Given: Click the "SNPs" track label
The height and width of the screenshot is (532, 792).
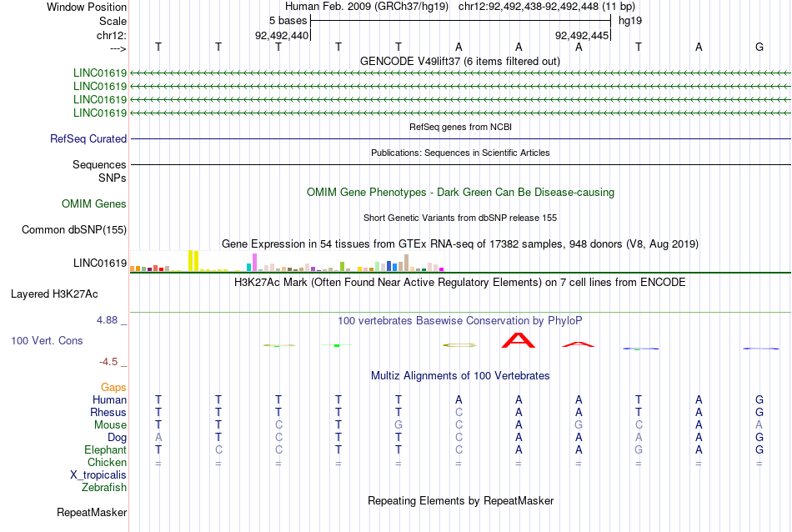Looking at the screenshot, I should pos(113,178).
